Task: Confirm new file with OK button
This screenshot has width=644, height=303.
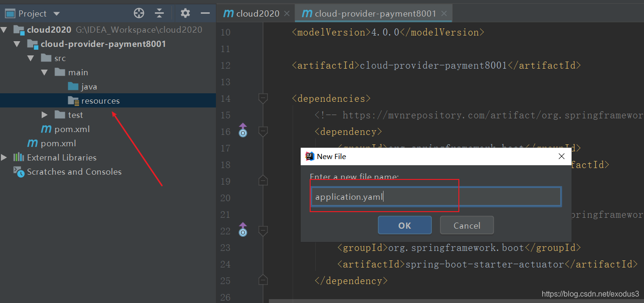Action: click(x=404, y=225)
